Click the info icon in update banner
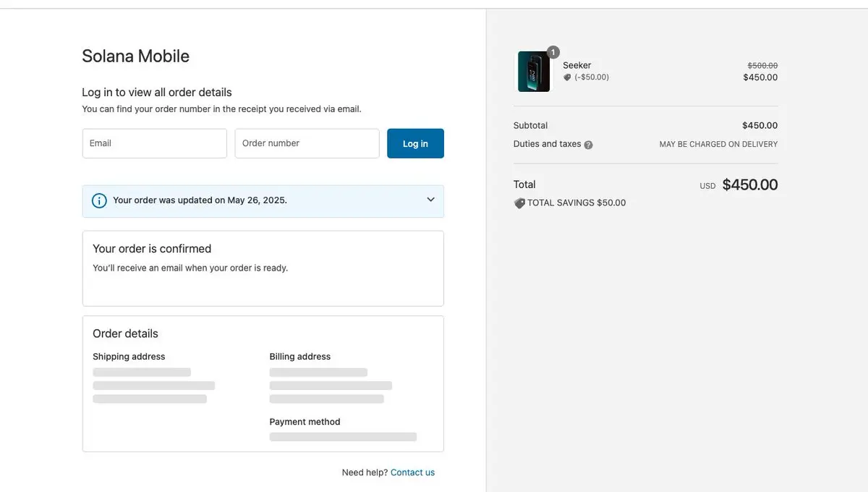 tap(99, 200)
